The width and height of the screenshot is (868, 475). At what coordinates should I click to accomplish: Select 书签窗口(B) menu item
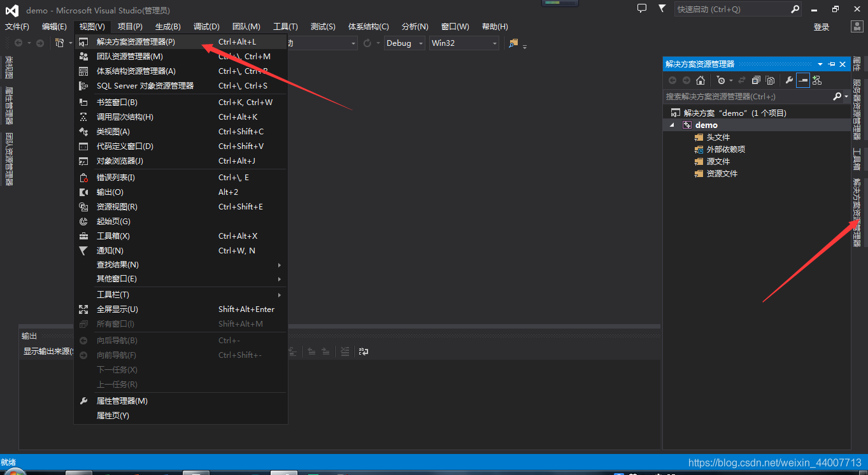point(181,102)
